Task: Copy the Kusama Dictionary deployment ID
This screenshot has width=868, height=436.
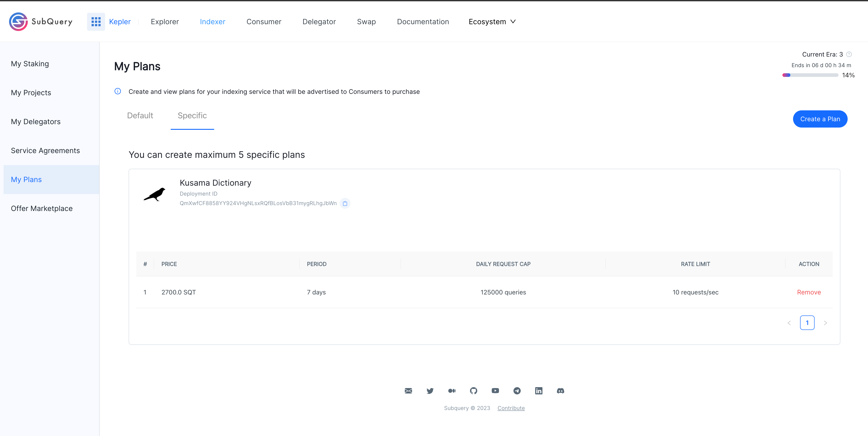Action: (x=345, y=203)
